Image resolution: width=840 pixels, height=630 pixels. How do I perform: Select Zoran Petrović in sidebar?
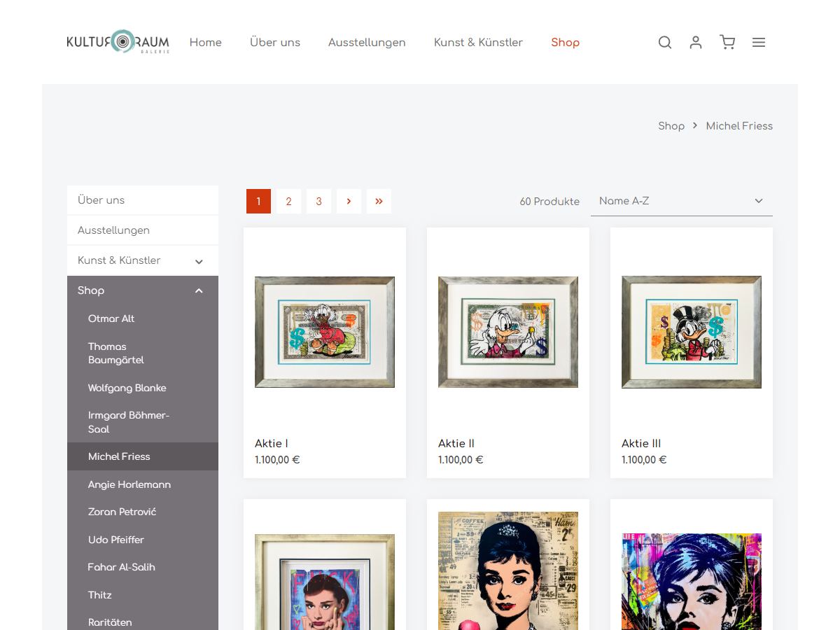coord(143,512)
